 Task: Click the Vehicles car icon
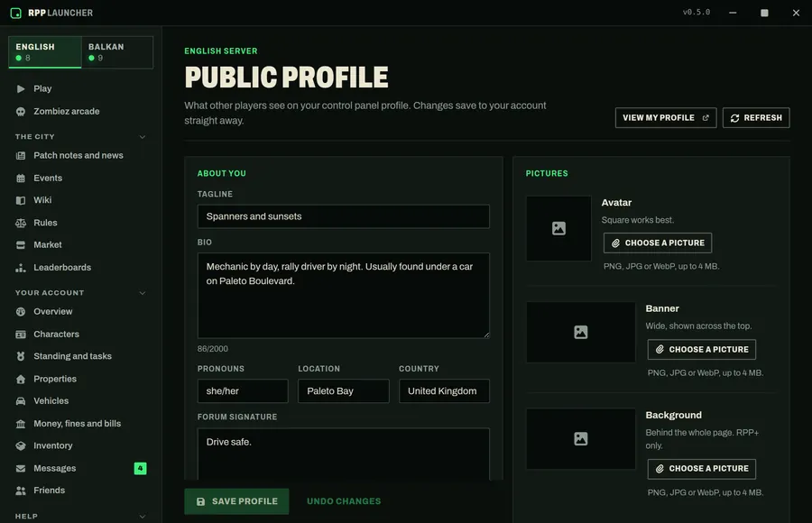click(x=21, y=401)
